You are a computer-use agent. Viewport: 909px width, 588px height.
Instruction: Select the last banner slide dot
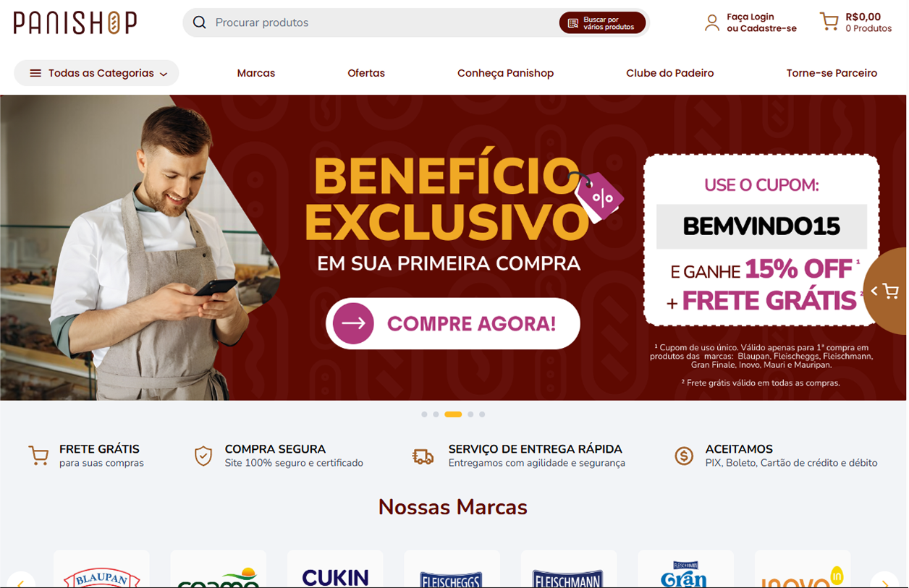point(482,414)
